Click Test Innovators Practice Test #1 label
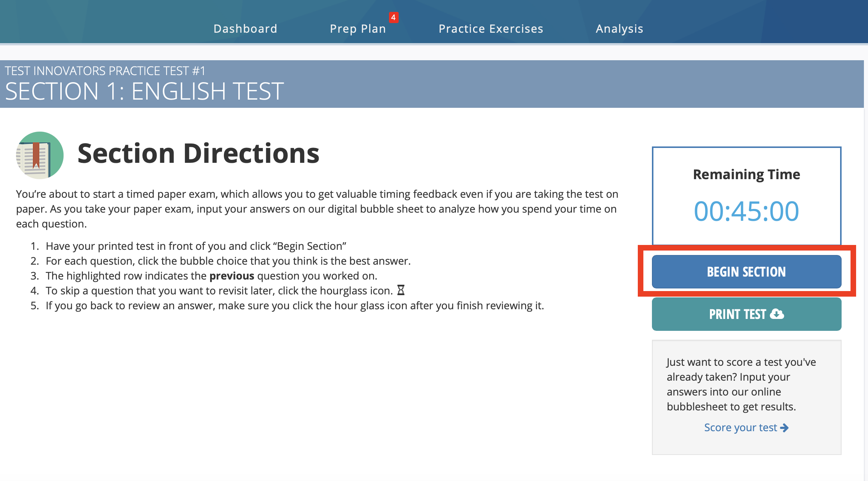868x481 pixels. click(105, 71)
